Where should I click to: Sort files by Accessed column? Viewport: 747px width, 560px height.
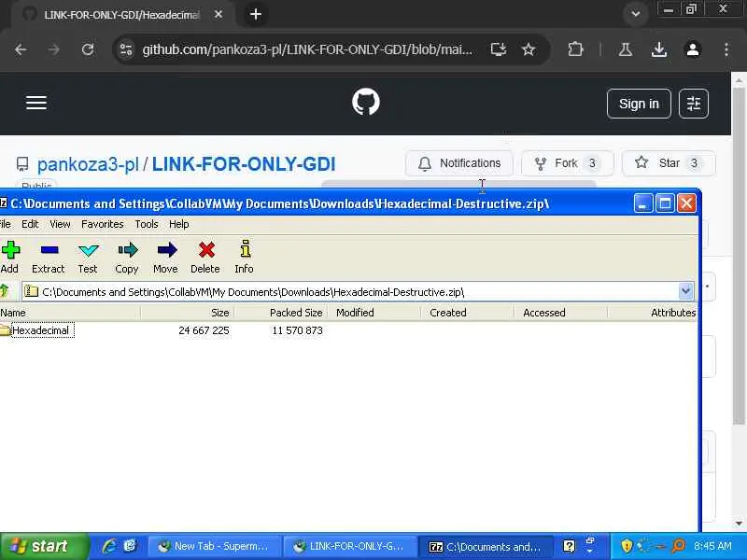[x=561, y=313]
